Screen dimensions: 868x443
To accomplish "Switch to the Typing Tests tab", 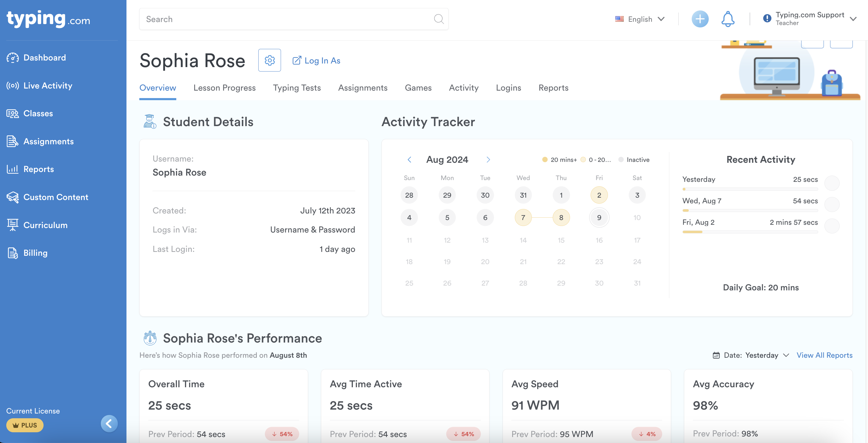I will (296, 88).
